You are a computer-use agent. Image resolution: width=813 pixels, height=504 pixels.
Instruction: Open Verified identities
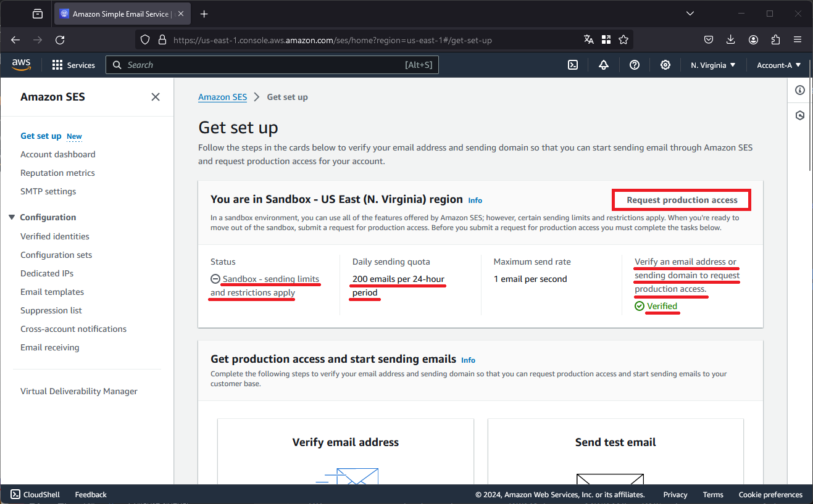click(x=55, y=236)
